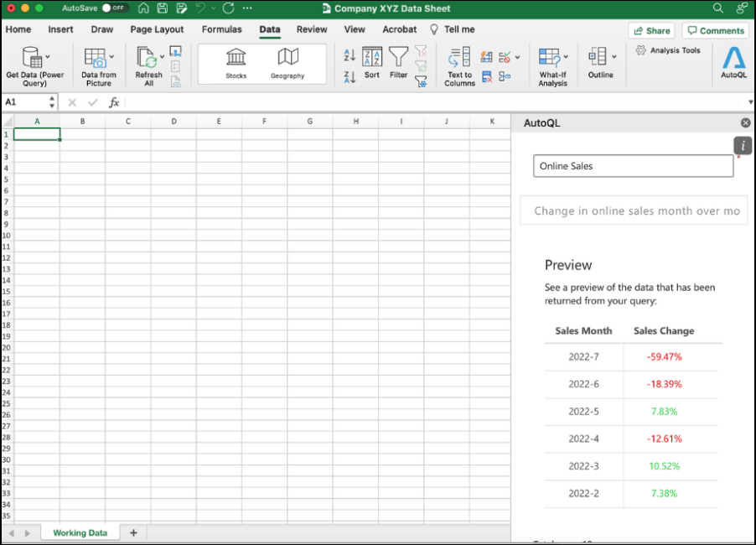The height and width of the screenshot is (545, 756).
Task: Expand the formula bar chevron
Action: (750, 102)
